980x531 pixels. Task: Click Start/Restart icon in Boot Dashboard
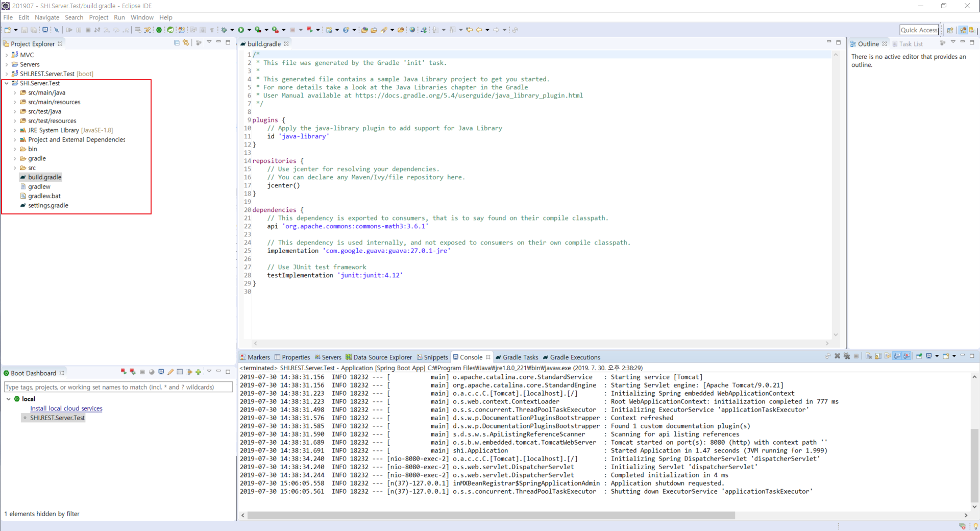(x=124, y=372)
